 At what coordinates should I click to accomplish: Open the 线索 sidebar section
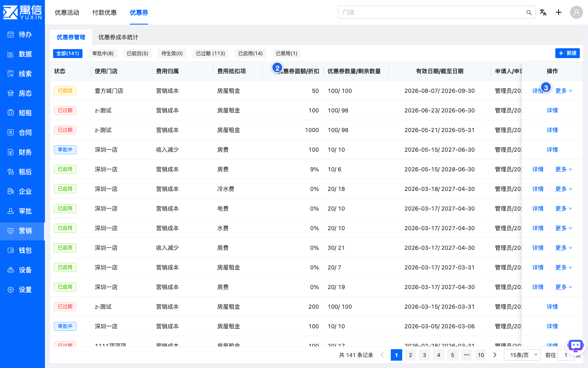point(22,74)
